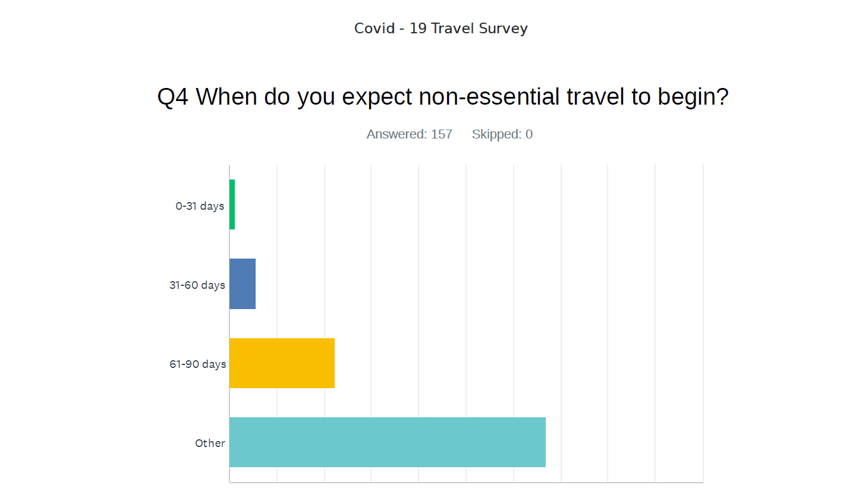
Task: Click the right end of the teal Other bar
Action: tap(543, 442)
